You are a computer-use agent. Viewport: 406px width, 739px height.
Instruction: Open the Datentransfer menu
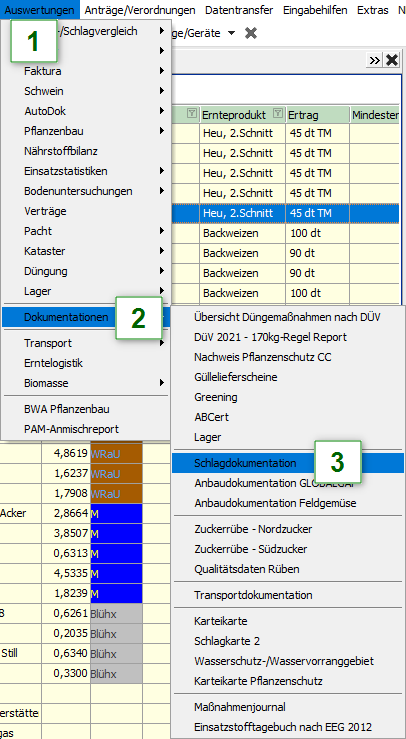(239, 10)
